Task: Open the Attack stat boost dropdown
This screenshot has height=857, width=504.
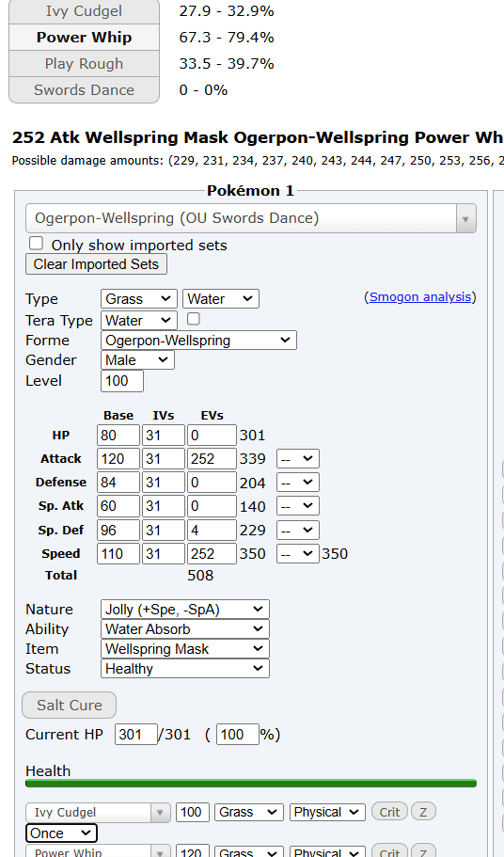Action: [297, 459]
